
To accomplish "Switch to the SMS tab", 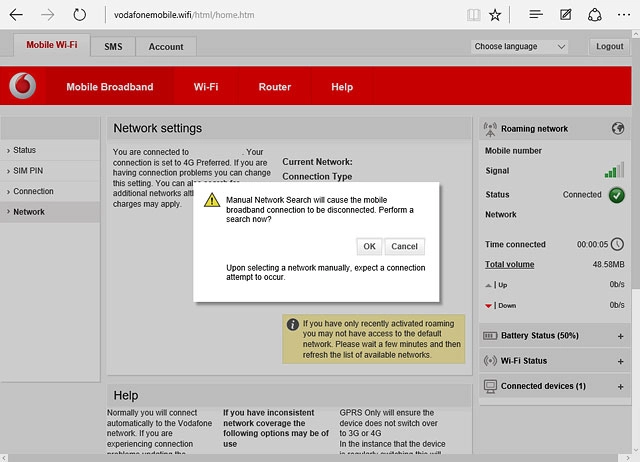I will (x=113, y=47).
